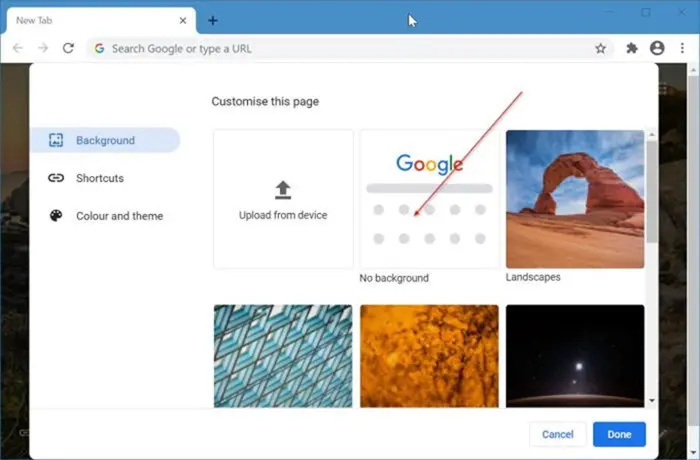This screenshot has width=700, height=460.
Task: Open the Landscapes background collection
Action: [x=575, y=199]
